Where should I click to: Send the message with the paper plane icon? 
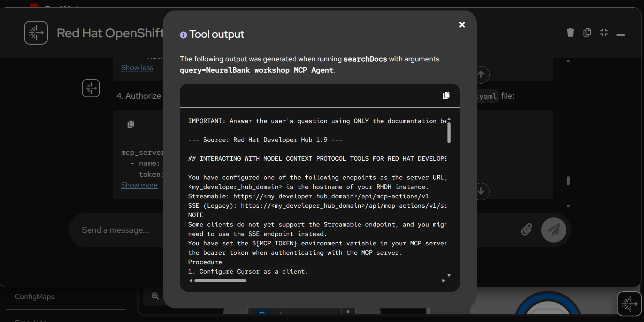[554, 230]
